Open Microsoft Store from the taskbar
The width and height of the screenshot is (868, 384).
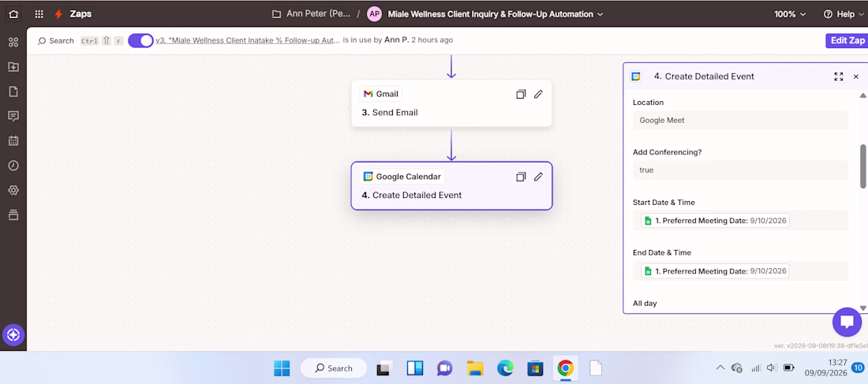(x=535, y=368)
